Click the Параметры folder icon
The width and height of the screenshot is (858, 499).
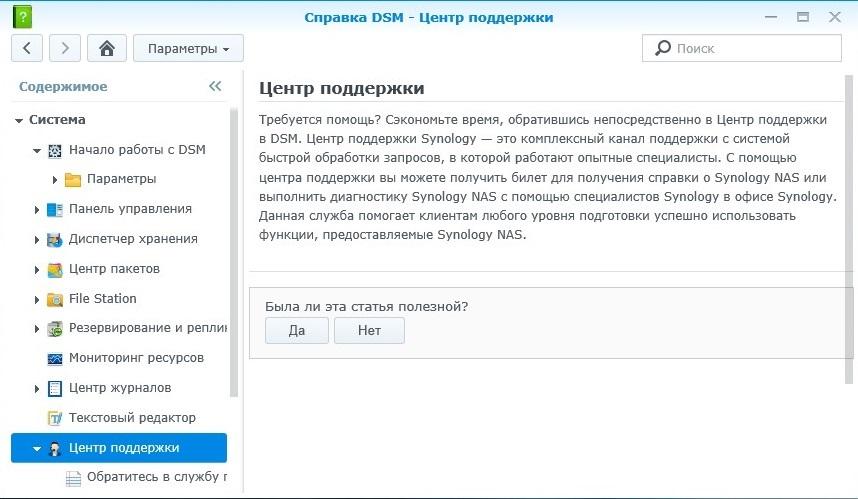pyautogui.click(x=73, y=179)
